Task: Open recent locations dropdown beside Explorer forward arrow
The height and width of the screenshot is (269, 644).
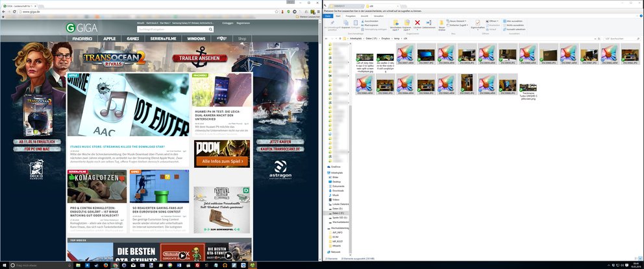Action: coord(336,38)
